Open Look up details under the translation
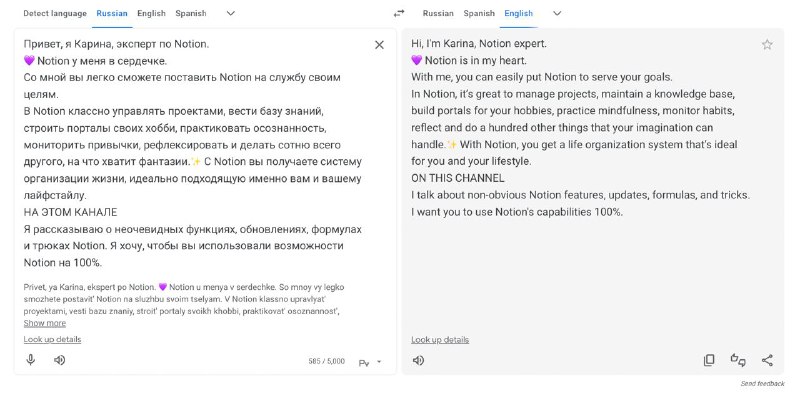Viewport: 800px width, 401px height. (x=440, y=340)
